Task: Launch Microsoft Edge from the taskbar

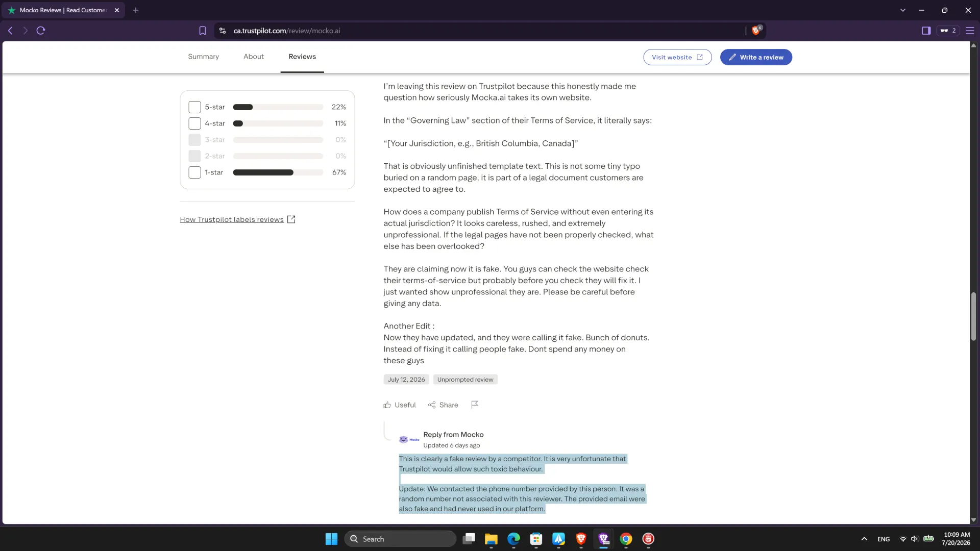Action: click(513, 539)
